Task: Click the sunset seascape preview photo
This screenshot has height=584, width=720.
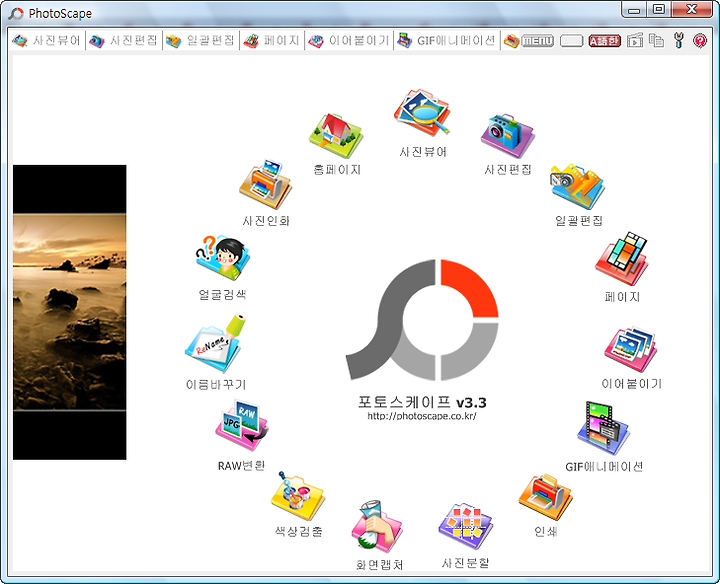Action: click(x=69, y=312)
